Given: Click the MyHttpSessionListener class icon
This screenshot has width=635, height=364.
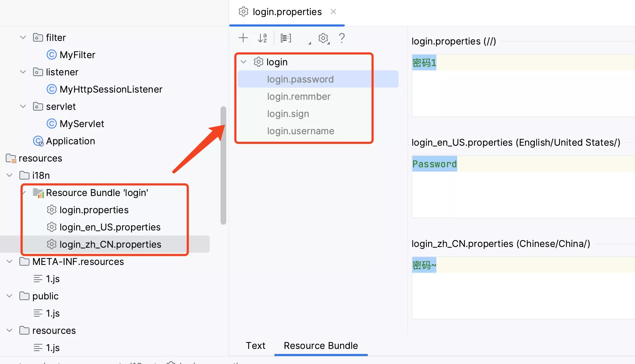Looking at the screenshot, I should click(x=52, y=89).
